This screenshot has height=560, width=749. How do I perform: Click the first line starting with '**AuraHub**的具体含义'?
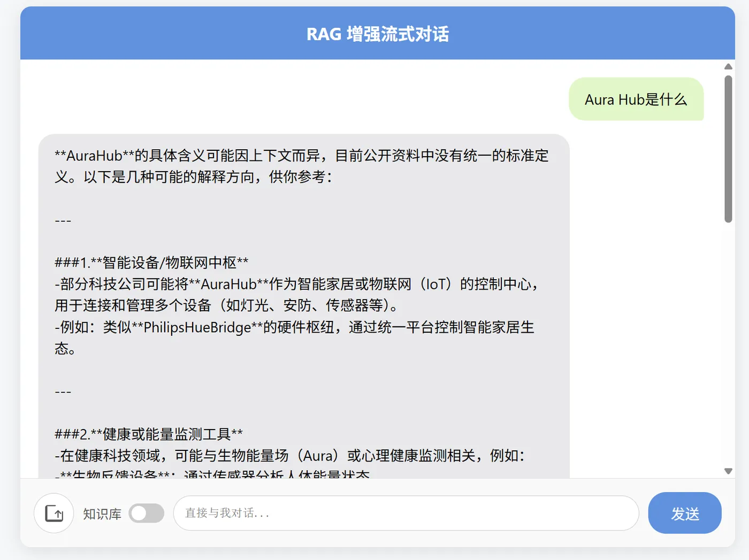point(302,156)
